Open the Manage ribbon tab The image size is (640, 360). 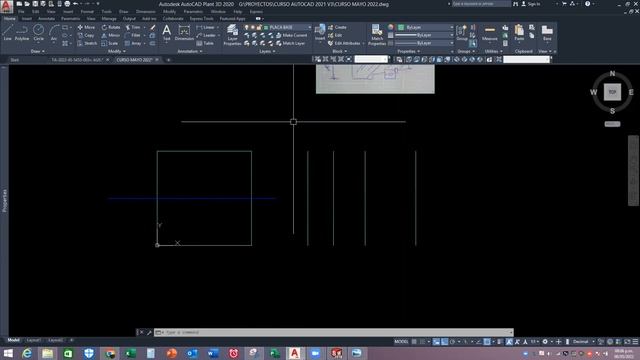tap(109, 19)
